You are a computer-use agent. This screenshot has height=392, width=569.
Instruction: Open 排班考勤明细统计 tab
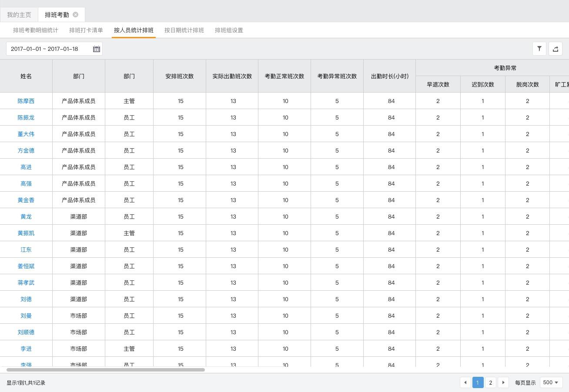click(36, 30)
